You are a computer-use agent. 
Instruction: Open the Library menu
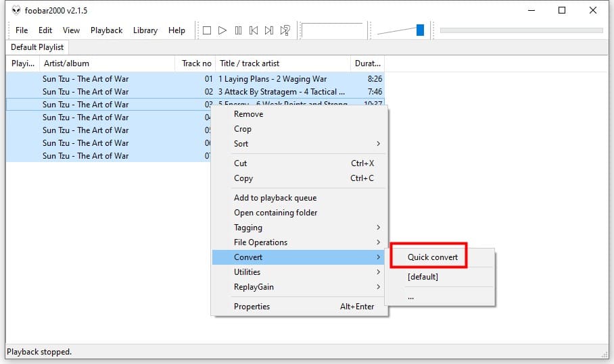[x=145, y=30]
